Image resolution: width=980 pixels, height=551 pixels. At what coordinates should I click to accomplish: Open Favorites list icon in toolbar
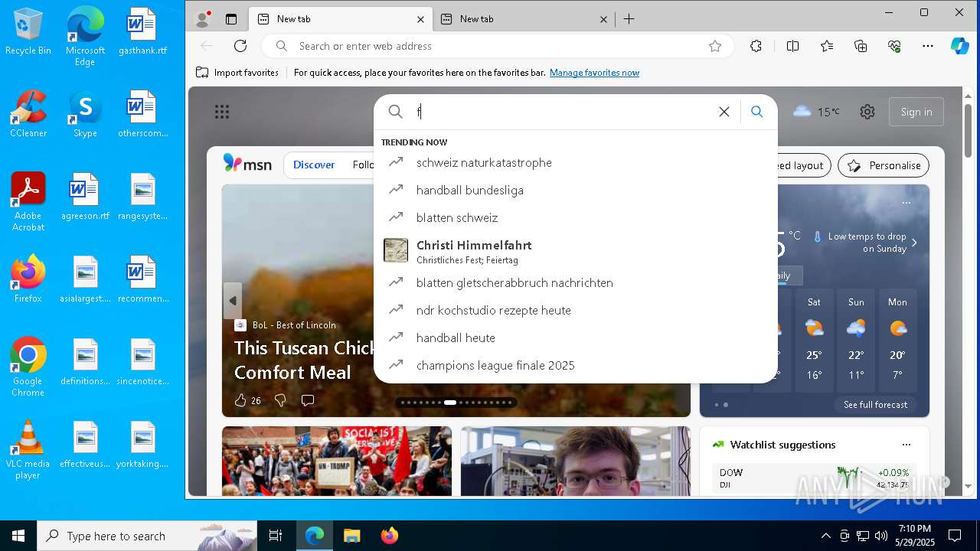point(827,46)
